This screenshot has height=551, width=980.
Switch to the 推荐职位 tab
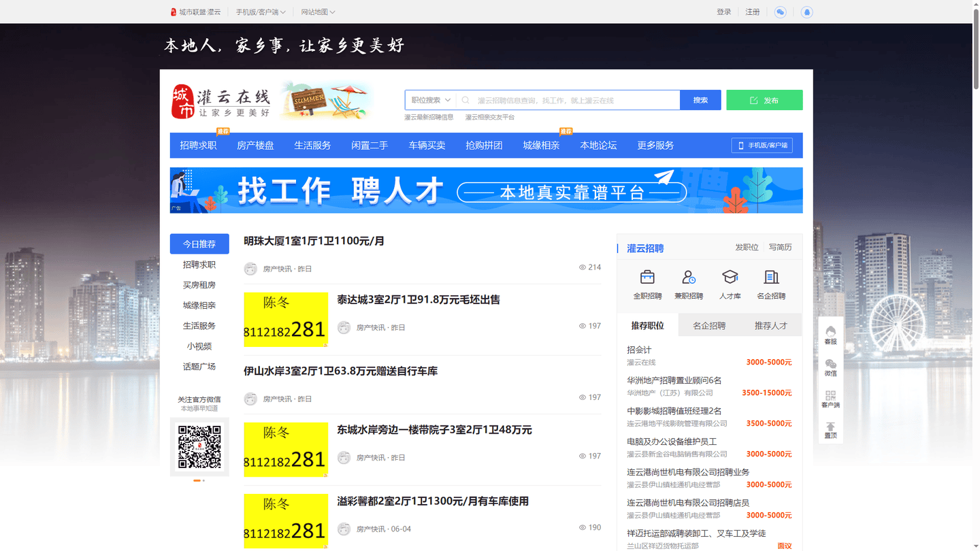pyautogui.click(x=648, y=326)
